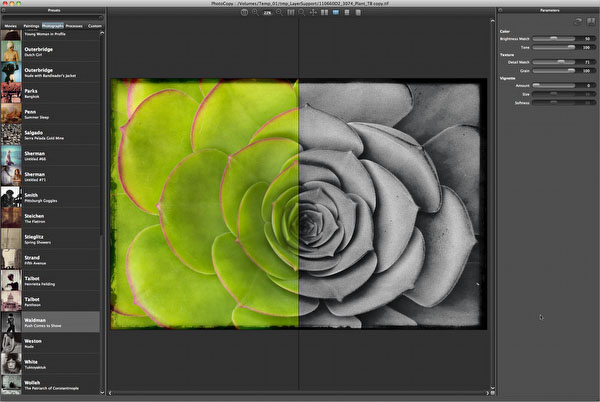Select Smith Pittsburgh Goggles preset

(x=50, y=197)
